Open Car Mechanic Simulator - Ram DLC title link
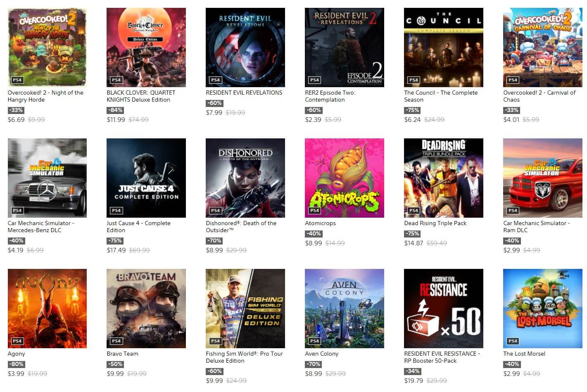The width and height of the screenshot is (587, 392). point(536,227)
